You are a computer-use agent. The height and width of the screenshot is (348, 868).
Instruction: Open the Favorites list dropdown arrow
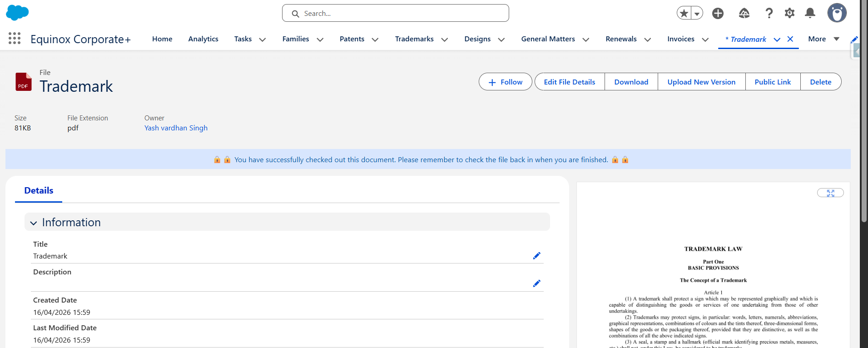697,14
